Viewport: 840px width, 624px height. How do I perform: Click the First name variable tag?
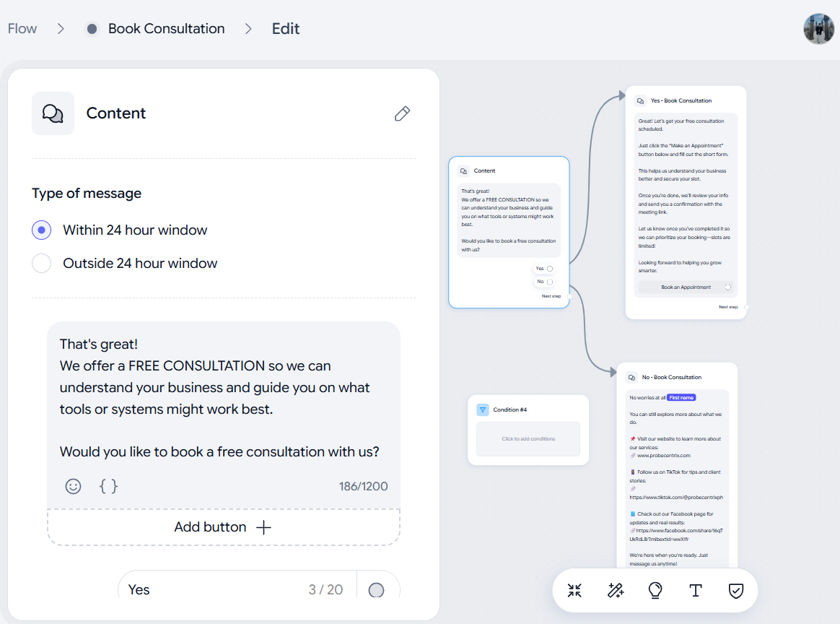tap(681, 398)
